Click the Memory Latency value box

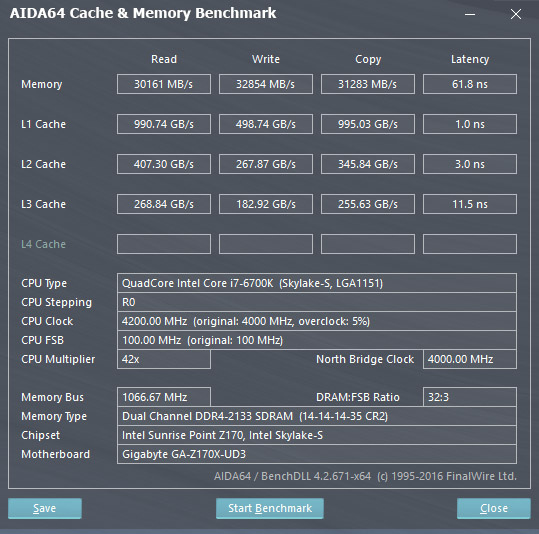coord(470,84)
